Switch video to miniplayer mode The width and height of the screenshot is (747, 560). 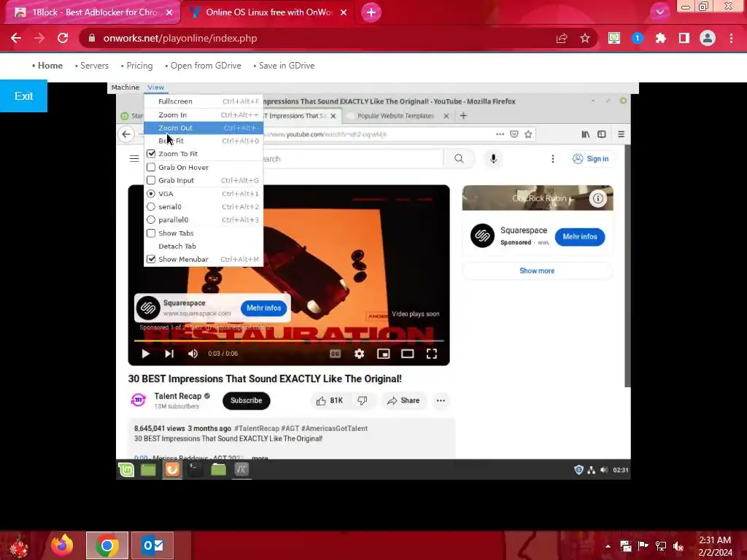[x=384, y=354]
